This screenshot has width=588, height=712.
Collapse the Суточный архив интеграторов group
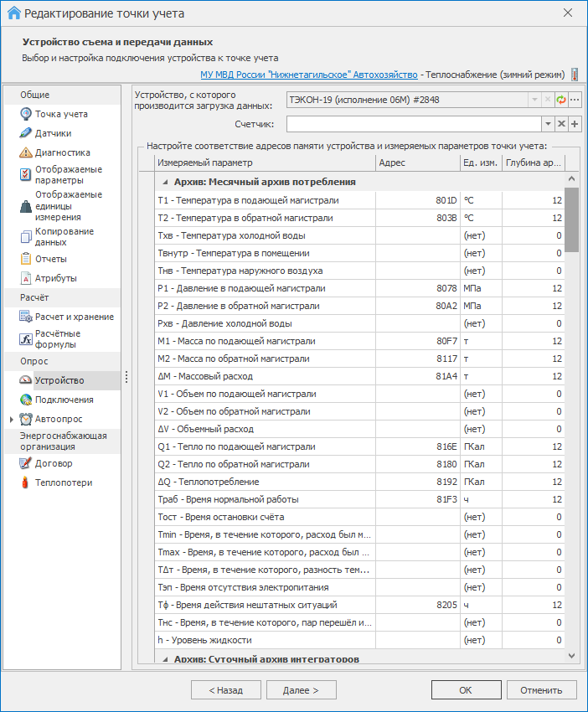[x=165, y=659]
